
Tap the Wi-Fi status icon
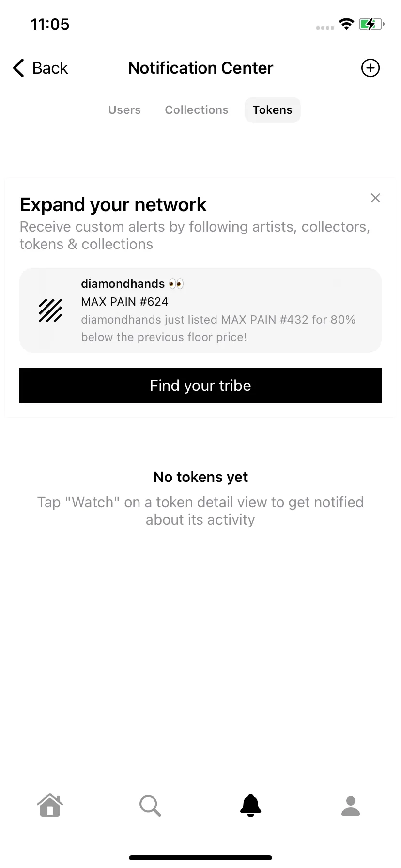click(x=346, y=24)
